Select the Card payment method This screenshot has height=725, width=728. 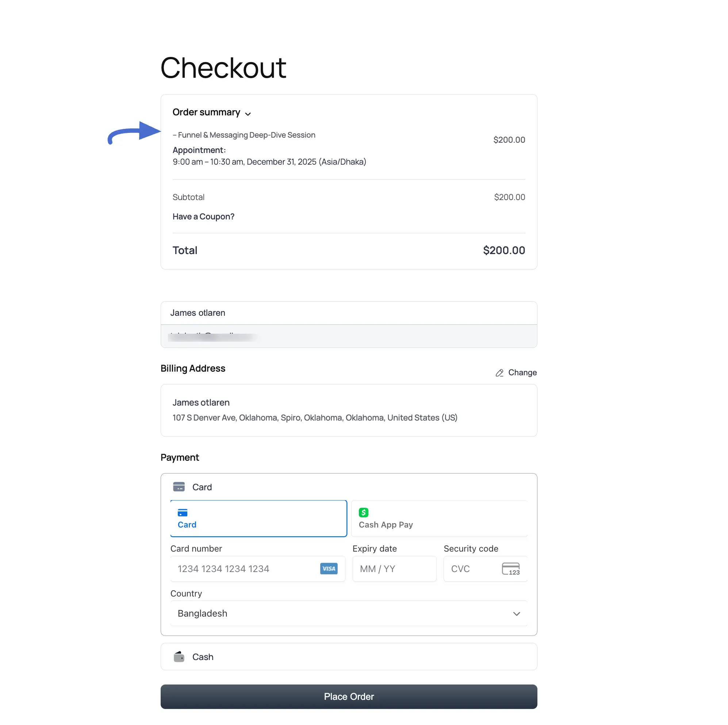[258, 518]
